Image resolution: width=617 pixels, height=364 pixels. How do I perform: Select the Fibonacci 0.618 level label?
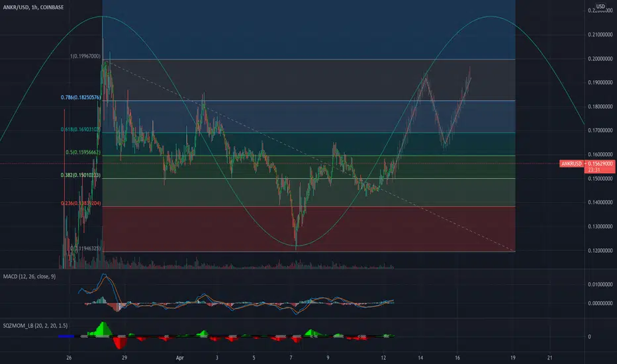81,129
